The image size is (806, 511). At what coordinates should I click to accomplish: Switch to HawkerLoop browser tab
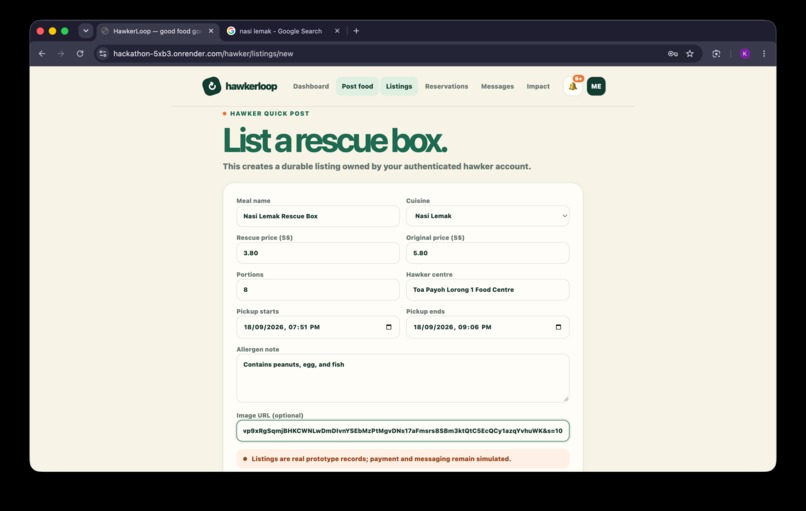click(x=157, y=31)
